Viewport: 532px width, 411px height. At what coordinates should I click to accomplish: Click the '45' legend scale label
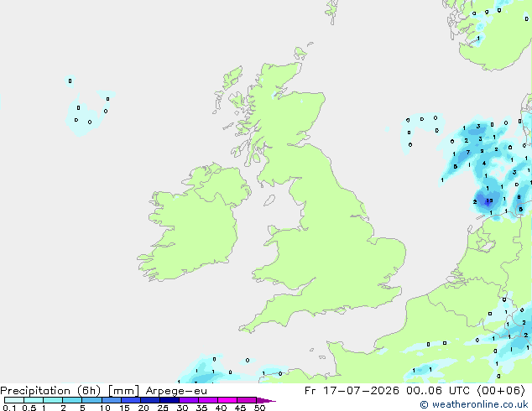point(240,408)
